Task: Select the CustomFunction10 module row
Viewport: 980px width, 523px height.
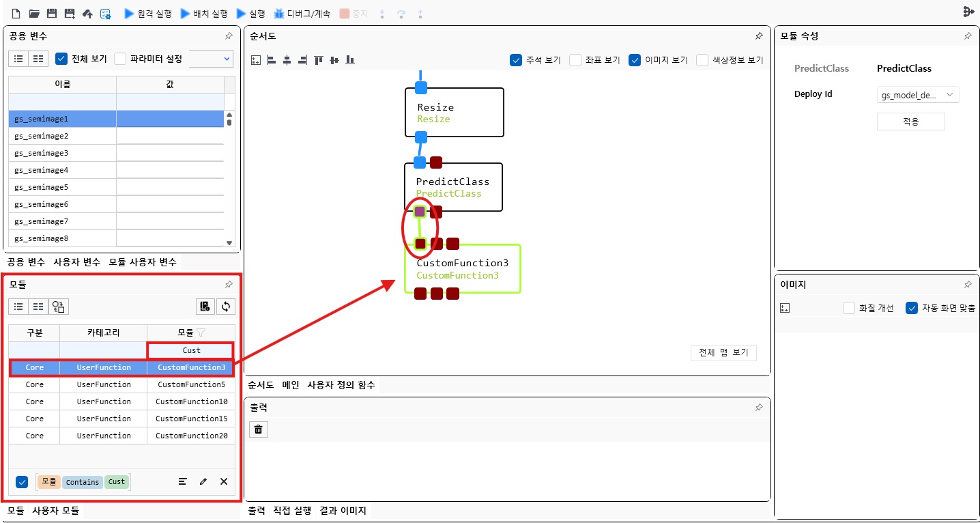Action: tap(191, 401)
